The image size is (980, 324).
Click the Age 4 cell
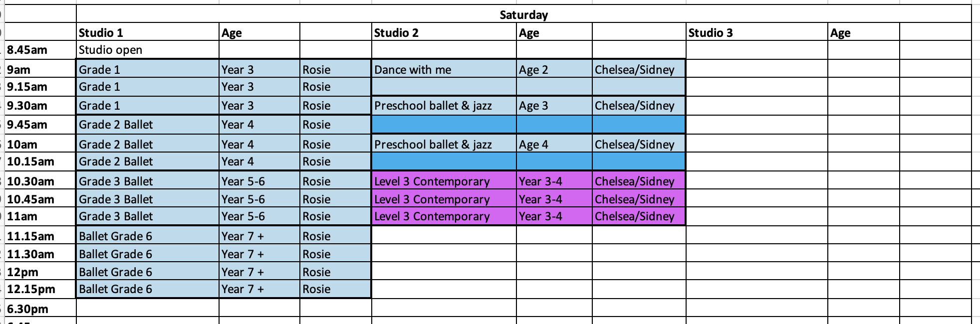554,144
